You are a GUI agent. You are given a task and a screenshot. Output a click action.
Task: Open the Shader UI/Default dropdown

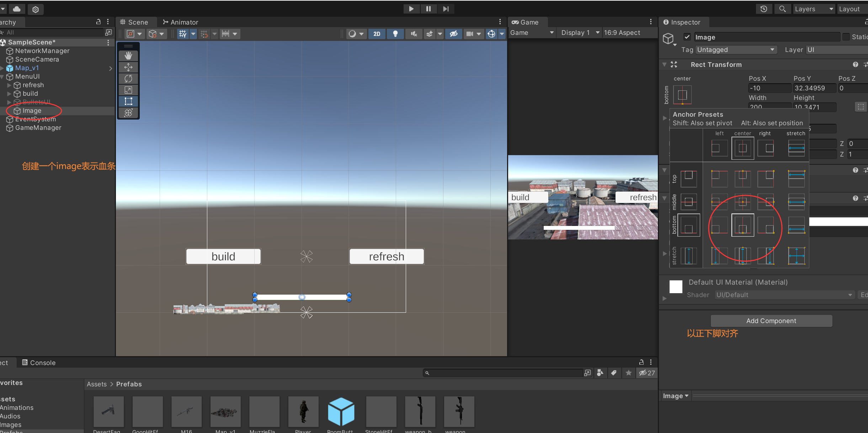[784, 295]
